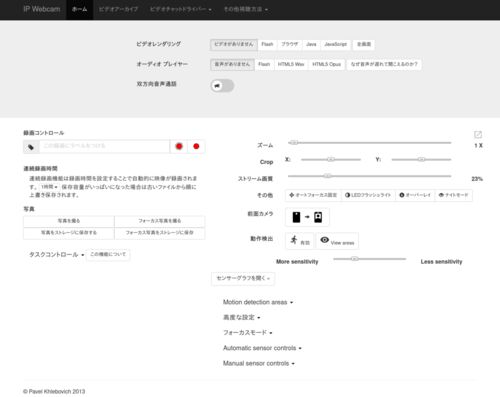Expand Motion detection areas section
This screenshot has height=397, width=500.
point(258,302)
